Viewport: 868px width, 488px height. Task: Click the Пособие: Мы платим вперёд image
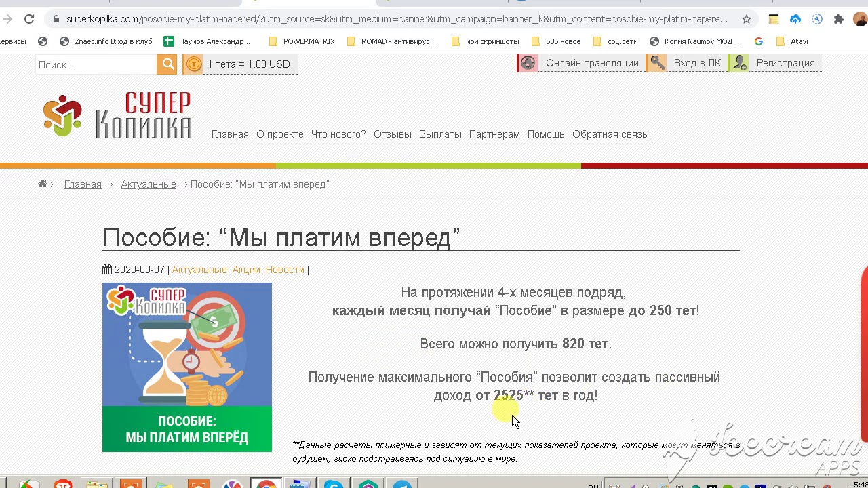(187, 367)
